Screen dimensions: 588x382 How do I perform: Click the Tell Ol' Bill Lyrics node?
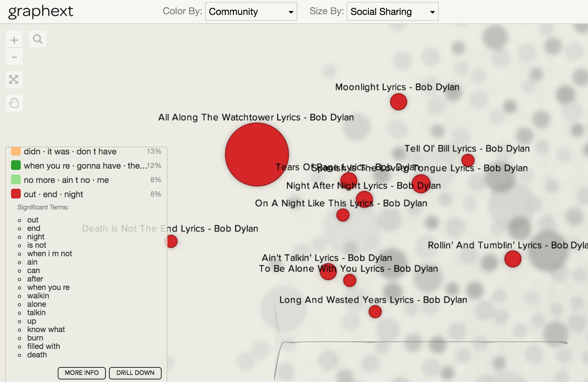[468, 160]
